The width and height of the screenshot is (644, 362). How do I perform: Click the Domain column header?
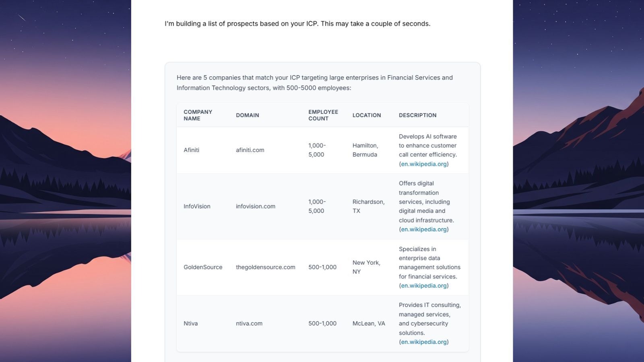(x=247, y=115)
